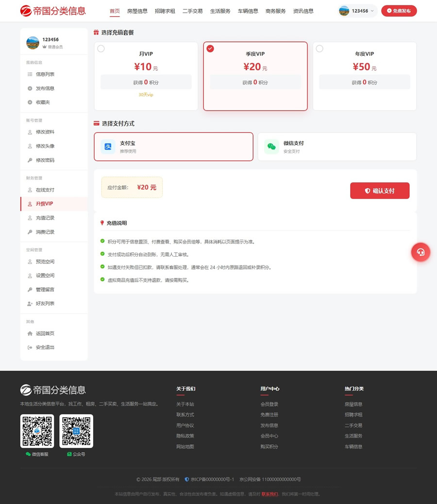
Task: Click footer link 联系方式
Action: [x=185, y=415]
